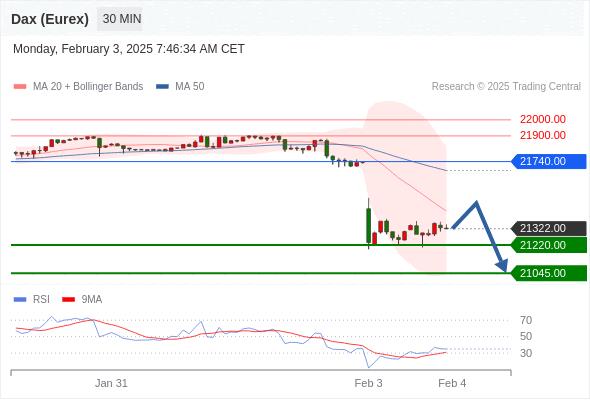Click the 21740.00 blue pivot price tag

pyautogui.click(x=549, y=161)
